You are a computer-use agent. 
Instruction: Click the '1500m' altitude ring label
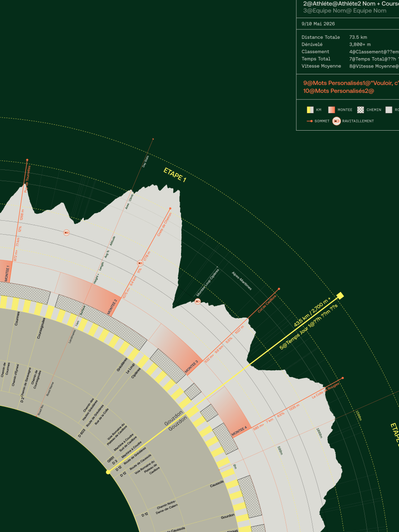(358, 416)
